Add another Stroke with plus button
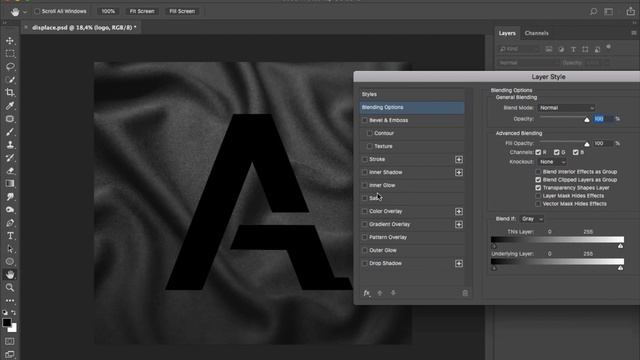The image size is (640, 360). coord(459,160)
